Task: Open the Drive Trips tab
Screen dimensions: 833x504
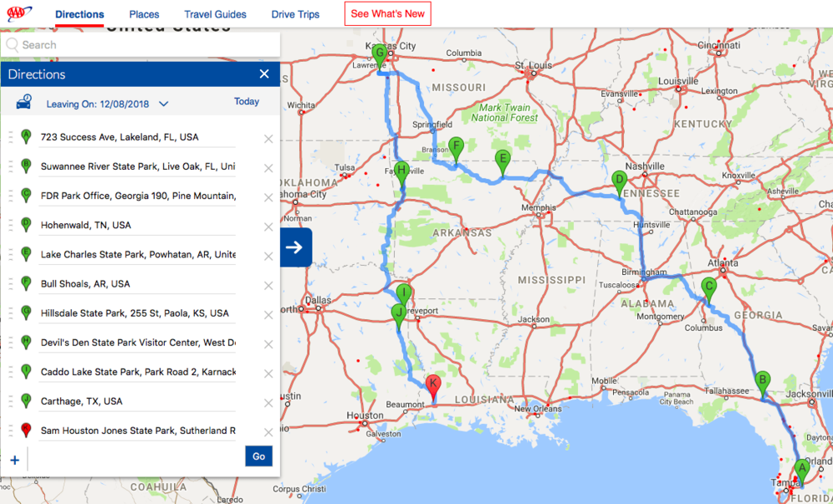Action: click(x=295, y=14)
